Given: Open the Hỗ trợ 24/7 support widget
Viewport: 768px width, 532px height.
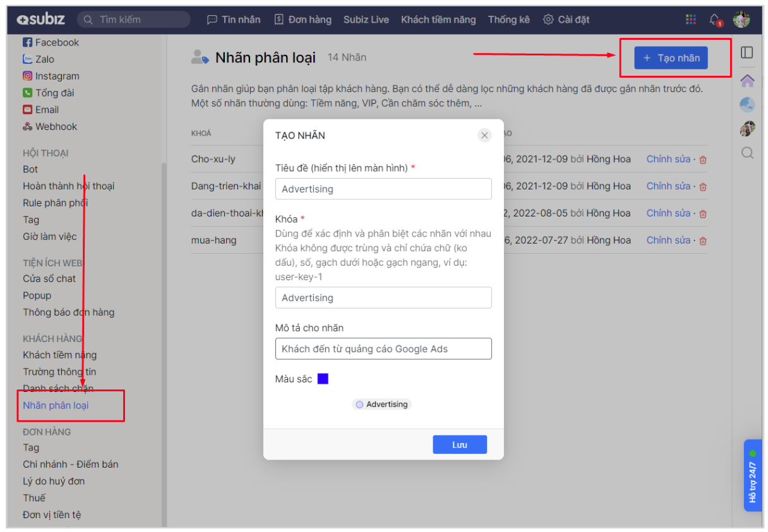Looking at the screenshot, I should tap(752, 475).
